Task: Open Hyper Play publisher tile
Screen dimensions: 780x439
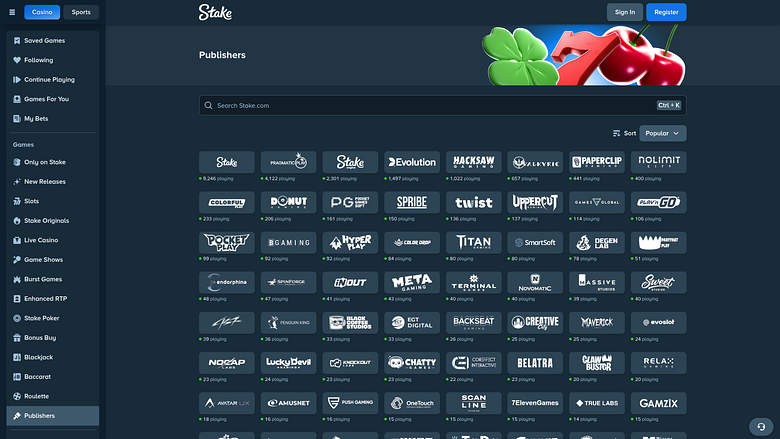Action: 350,243
